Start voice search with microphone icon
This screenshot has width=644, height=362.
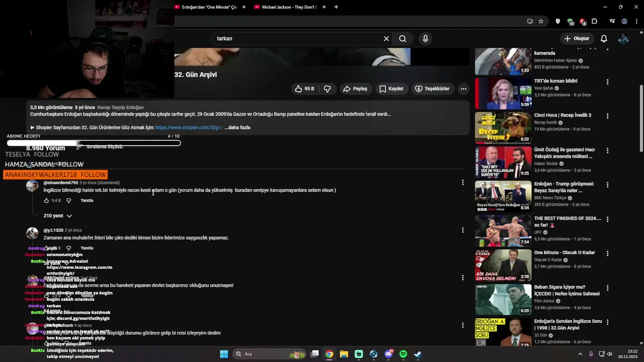pyautogui.click(x=426, y=38)
